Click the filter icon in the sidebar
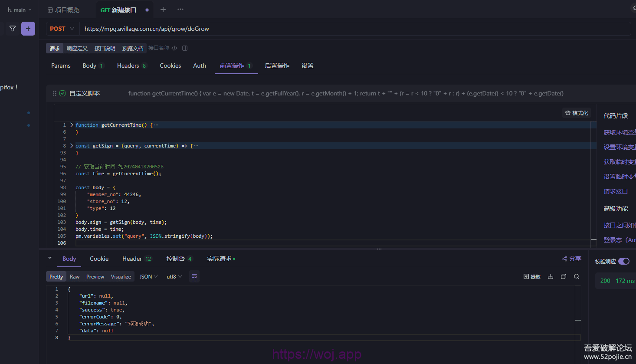This screenshot has width=636, height=364. (13, 29)
